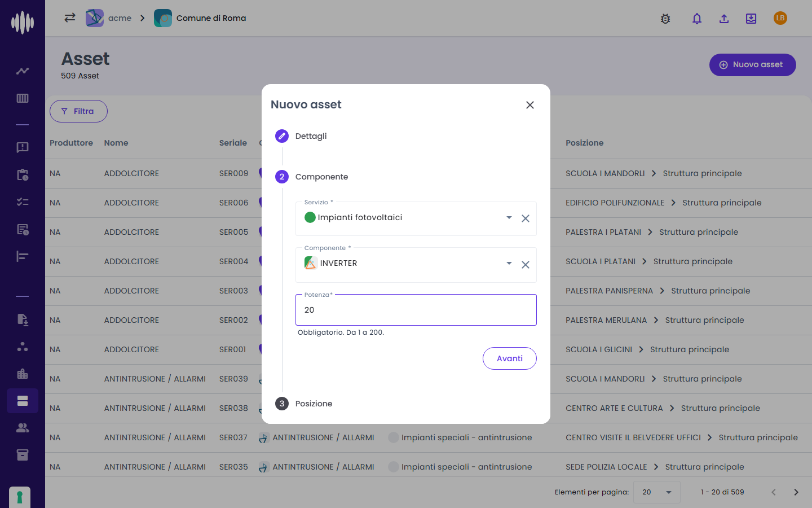The width and height of the screenshot is (812, 508).
Task: Open the notifications bell
Action: 697,19
